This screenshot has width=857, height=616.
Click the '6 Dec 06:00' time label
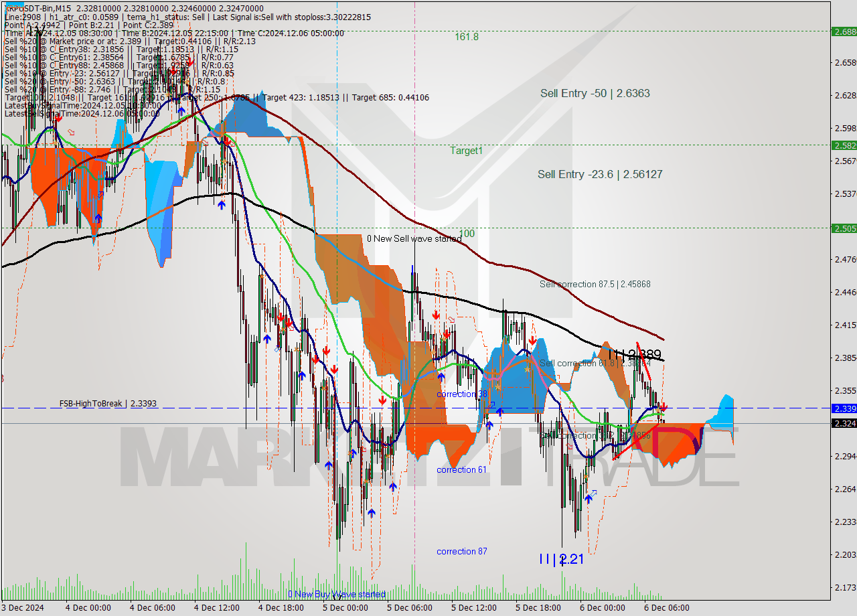pyautogui.click(x=666, y=608)
